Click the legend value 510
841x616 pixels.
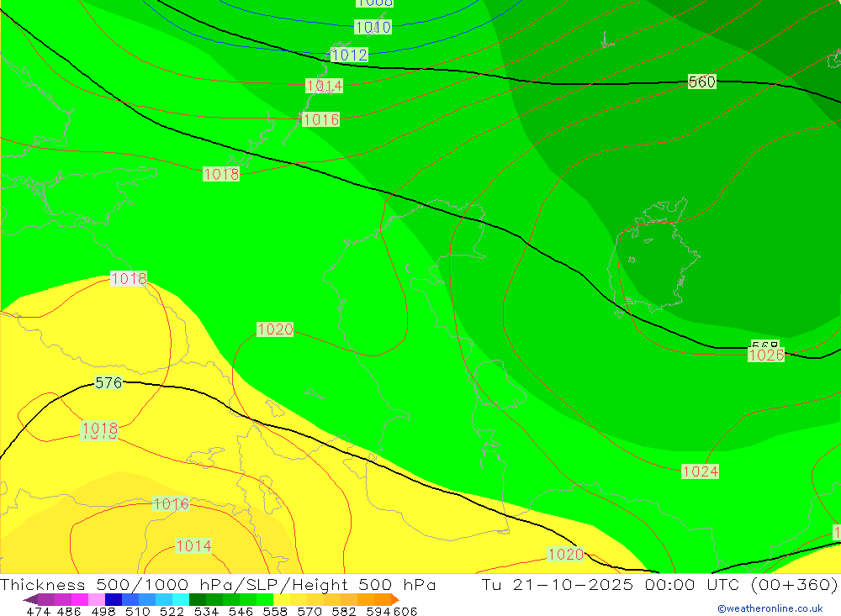(x=137, y=611)
